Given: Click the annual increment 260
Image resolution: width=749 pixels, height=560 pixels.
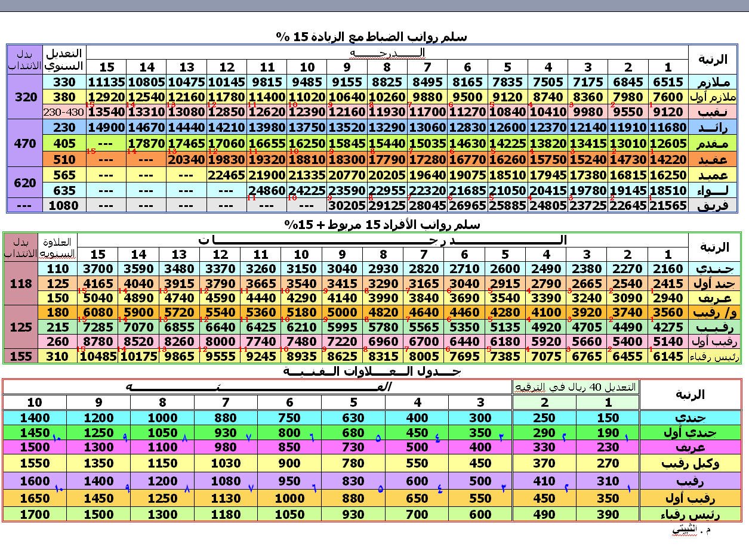Looking at the screenshot, I should click(58, 342).
